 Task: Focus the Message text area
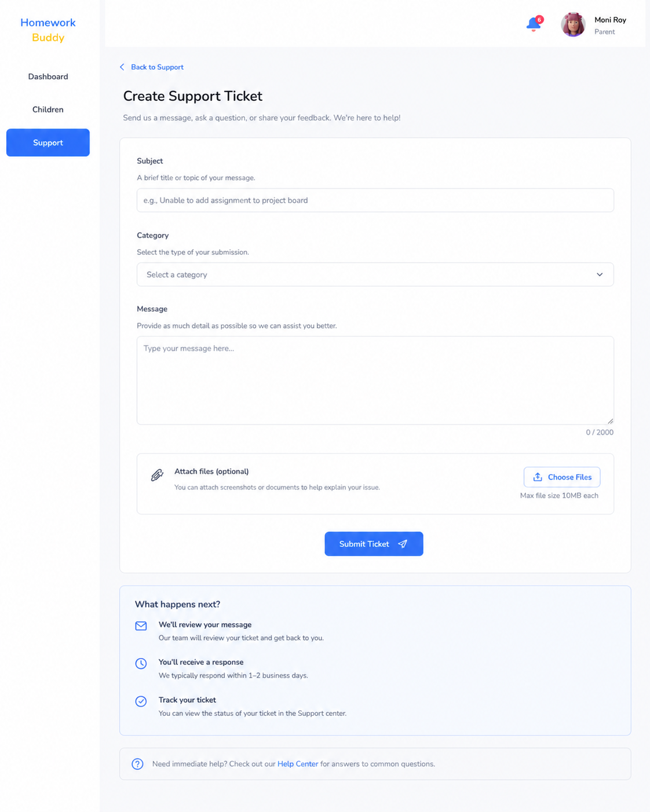coord(375,381)
